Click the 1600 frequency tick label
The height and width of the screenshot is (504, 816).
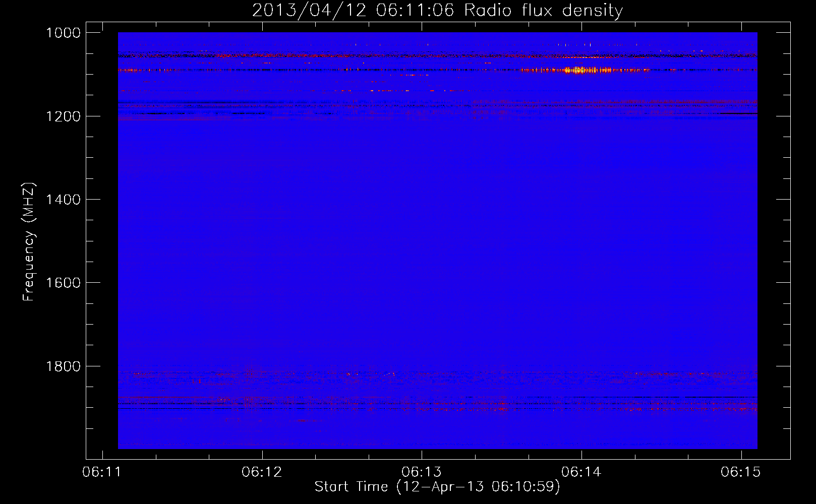[x=63, y=283]
